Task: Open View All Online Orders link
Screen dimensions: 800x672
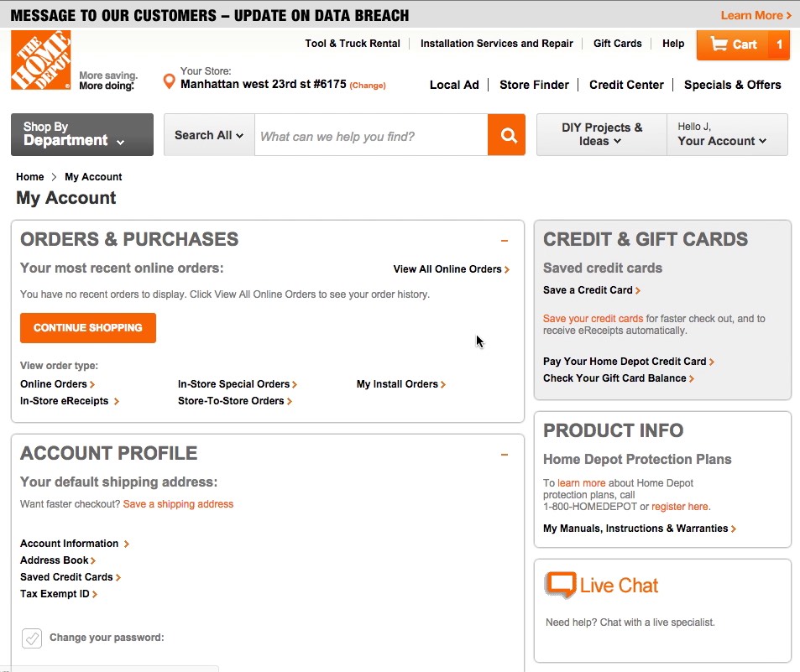Action: pyautogui.click(x=451, y=269)
